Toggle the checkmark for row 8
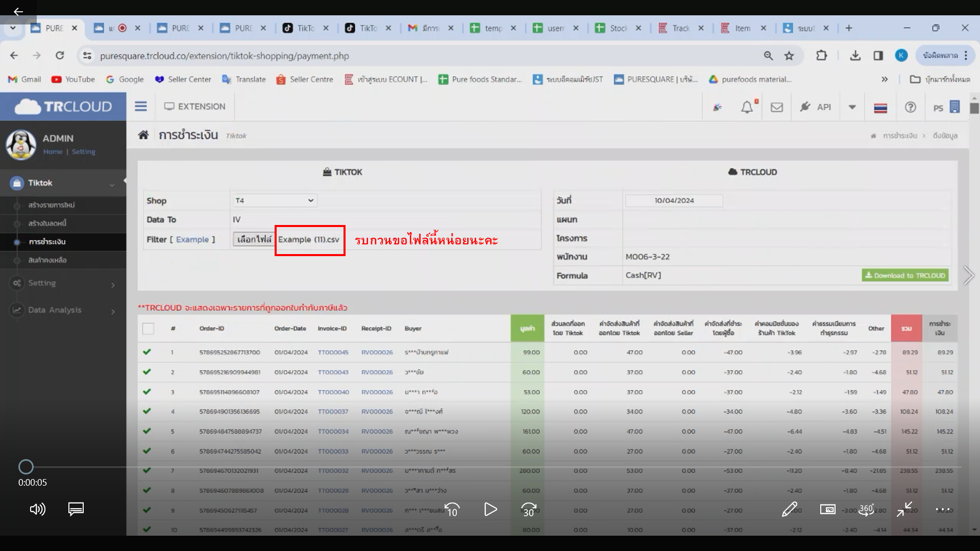The image size is (980, 551). coord(147,490)
